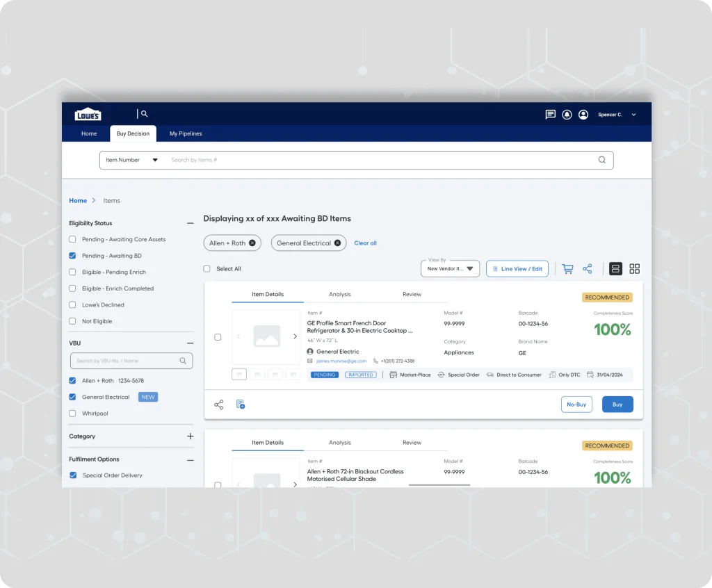Click the add-note document icon in GE card
712x588 pixels.
coord(241,404)
